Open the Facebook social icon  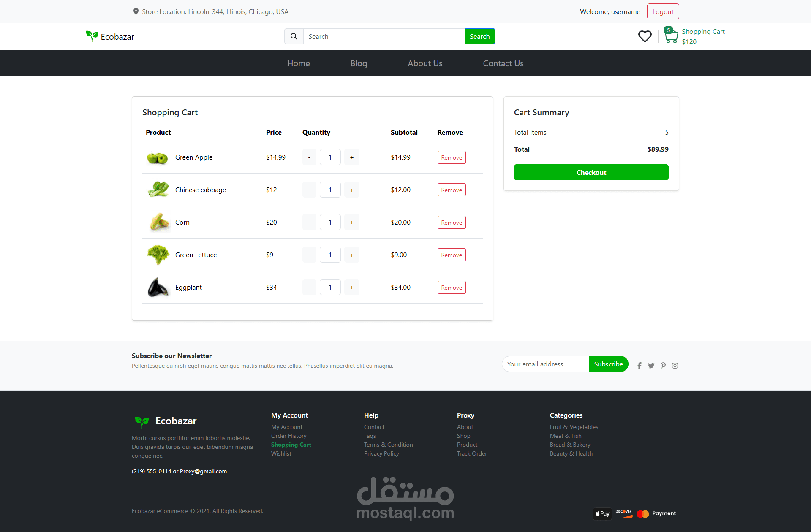click(640, 366)
